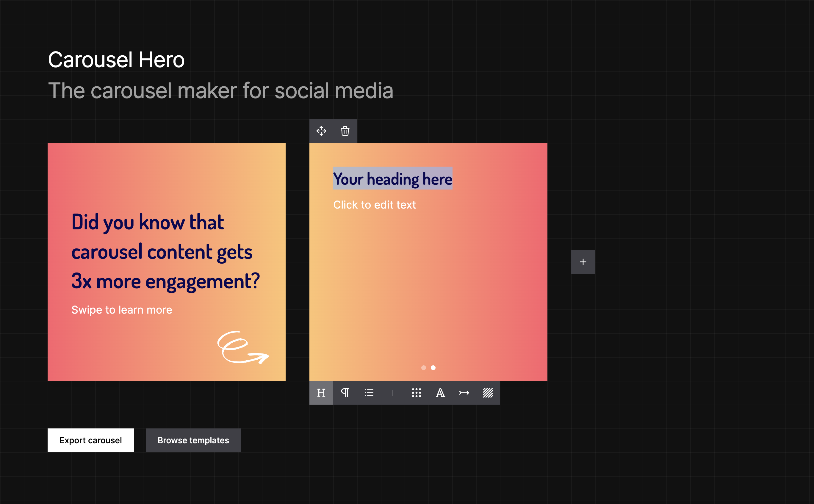Screen dimensions: 814x504
Task: Delete the slide with the trash icon
Action: (x=345, y=131)
